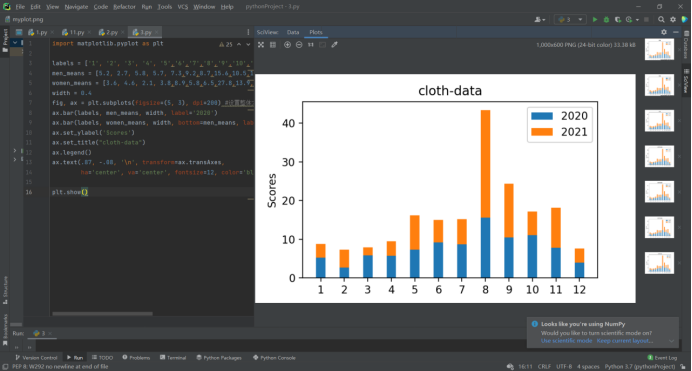Open IDE settings gear in main toolbar

(673, 19)
